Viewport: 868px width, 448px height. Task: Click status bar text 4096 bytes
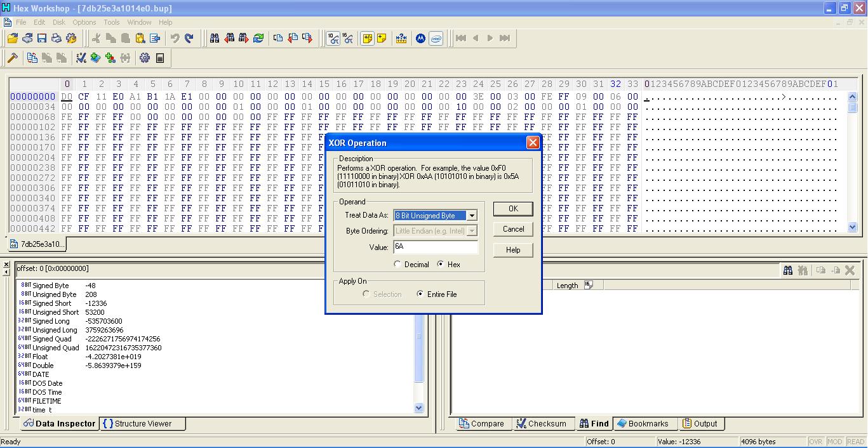pos(758,442)
